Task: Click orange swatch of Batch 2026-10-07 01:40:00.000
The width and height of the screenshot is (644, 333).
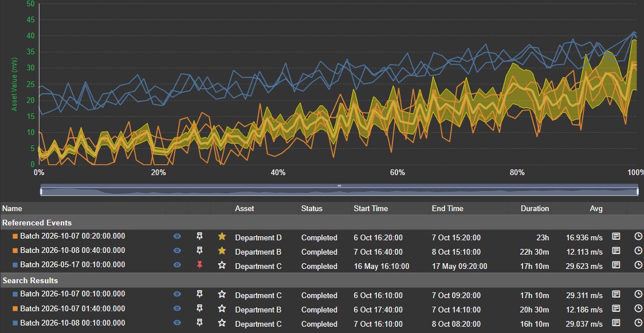Action: point(15,308)
